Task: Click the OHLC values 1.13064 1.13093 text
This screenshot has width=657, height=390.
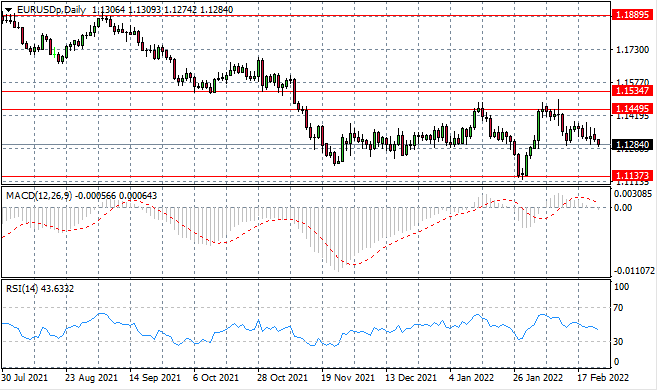Action: (126, 10)
